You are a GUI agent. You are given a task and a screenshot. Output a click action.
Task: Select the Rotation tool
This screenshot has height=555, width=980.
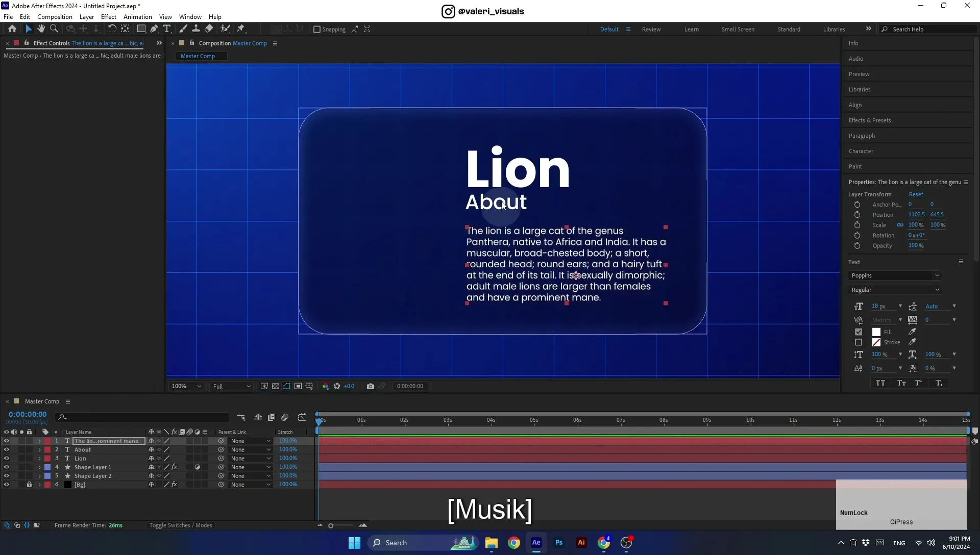(x=112, y=29)
